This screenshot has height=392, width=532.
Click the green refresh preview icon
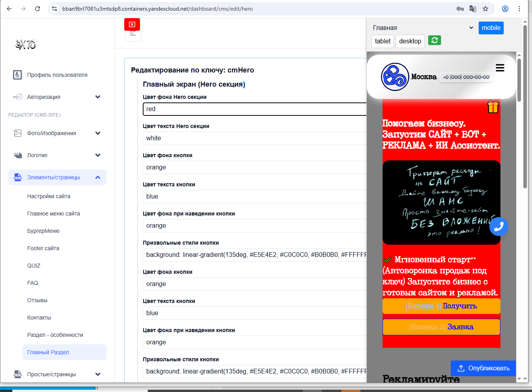pos(435,40)
